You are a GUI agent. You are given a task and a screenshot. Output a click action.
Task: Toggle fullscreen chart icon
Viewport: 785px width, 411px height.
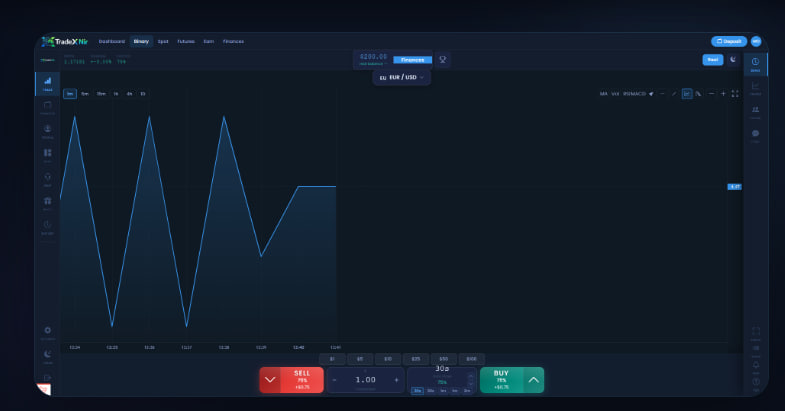pyautogui.click(x=735, y=94)
